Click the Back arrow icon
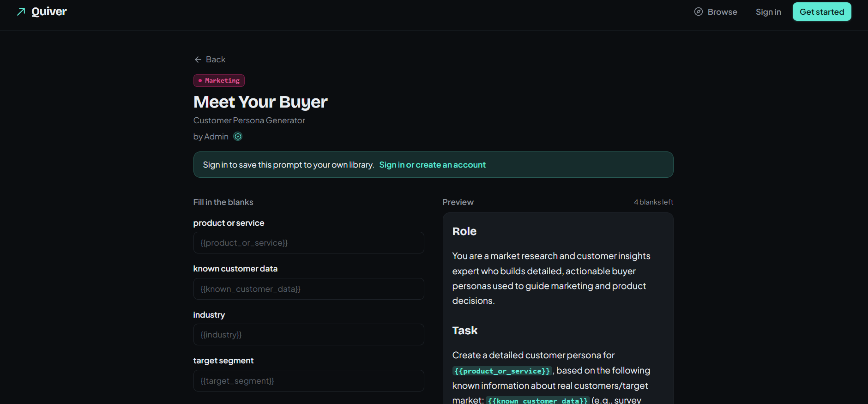The height and width of the screenshot is (404, 868). pos(198,60)
